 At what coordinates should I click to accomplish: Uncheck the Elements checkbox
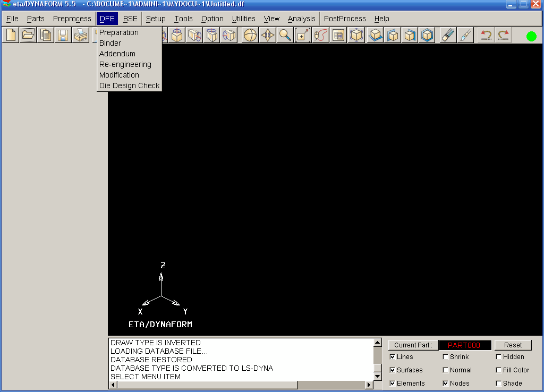393,384
